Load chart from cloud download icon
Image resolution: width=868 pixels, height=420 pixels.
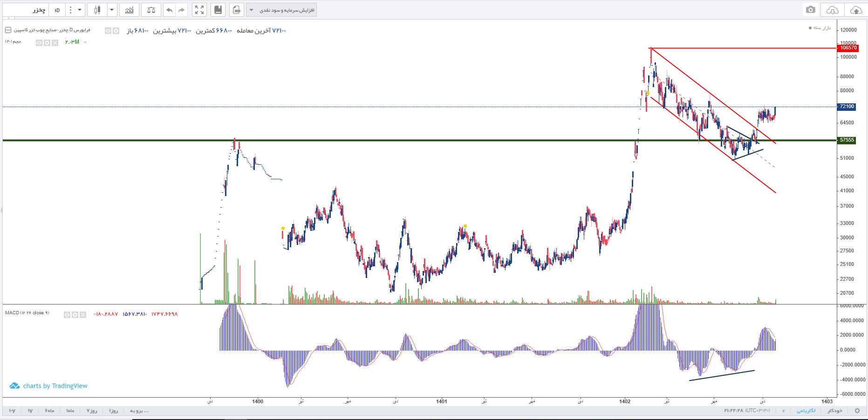(x=833, y=10)
